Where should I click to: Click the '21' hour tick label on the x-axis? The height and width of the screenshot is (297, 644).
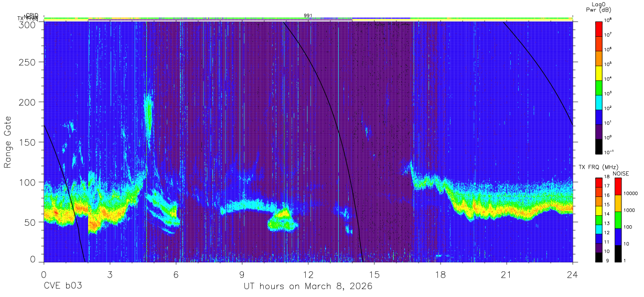pyautogui.click(x=507, y=274)
